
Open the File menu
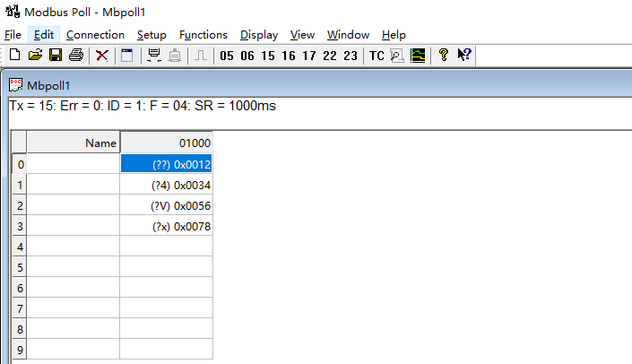point(13,35)
